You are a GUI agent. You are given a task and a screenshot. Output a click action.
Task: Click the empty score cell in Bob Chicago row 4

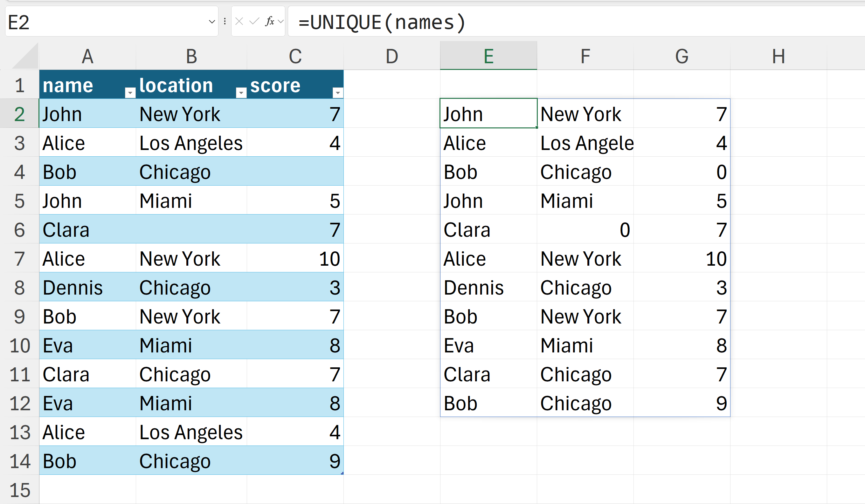[295, 172]
